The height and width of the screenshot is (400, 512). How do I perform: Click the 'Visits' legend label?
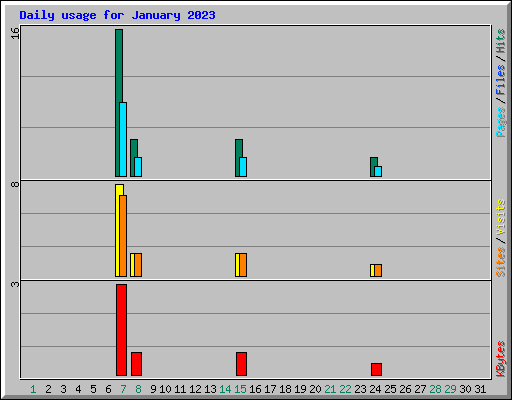pos(500,218)
